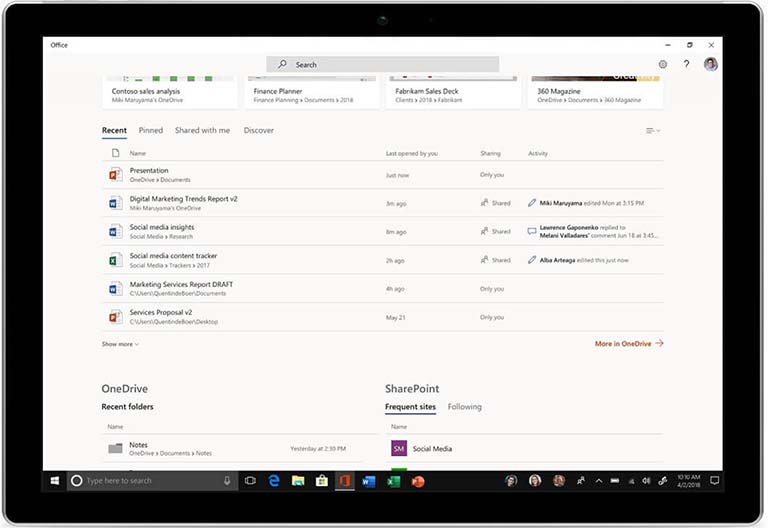Viewport: 768px width, 528px height.
Task: Click the microphone icon in taskbar search
Action: (x=227, y=481)
